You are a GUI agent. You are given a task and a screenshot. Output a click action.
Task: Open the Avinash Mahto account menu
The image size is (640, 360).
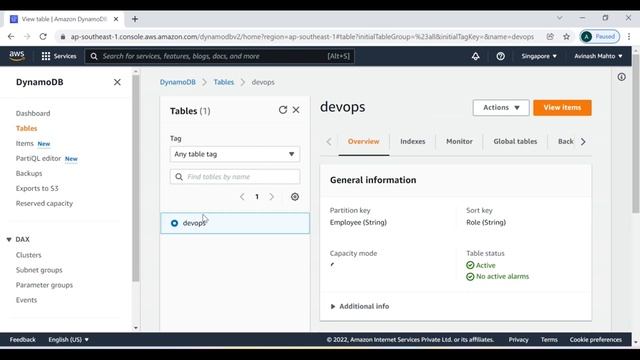[x=598, y=56]
